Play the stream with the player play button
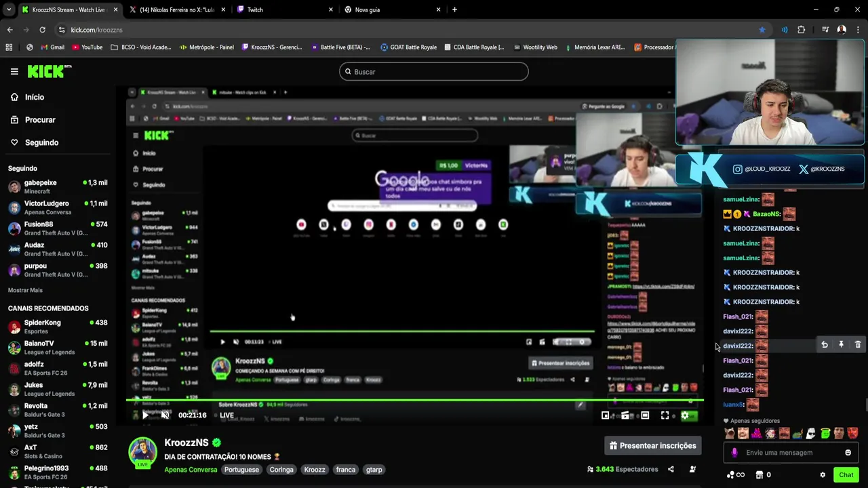Viewport: 868px width, 488px height. click(x=145, y=415)
